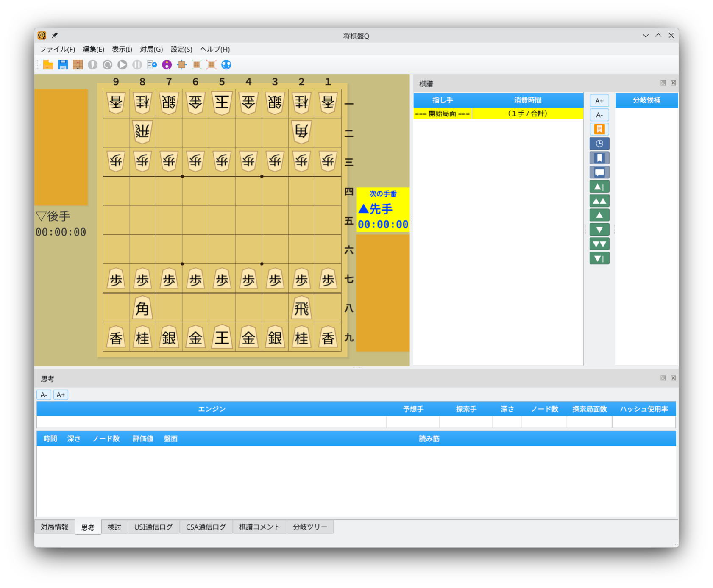This screenshot has width=713, height=588.
Task: Click the board position editor toolbar icon
Action: coord(78,65)
